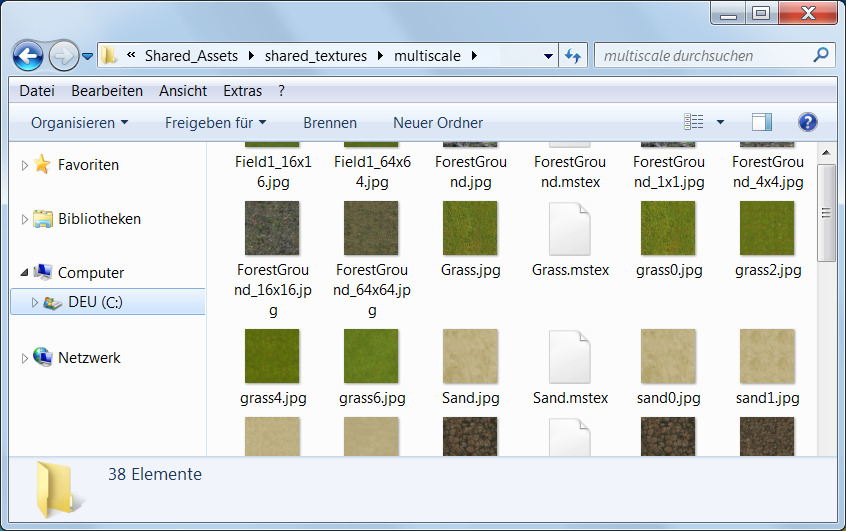The image size is (846, 531).
Task: Open the Bearbeiten menu
Action: coord(107,91)
